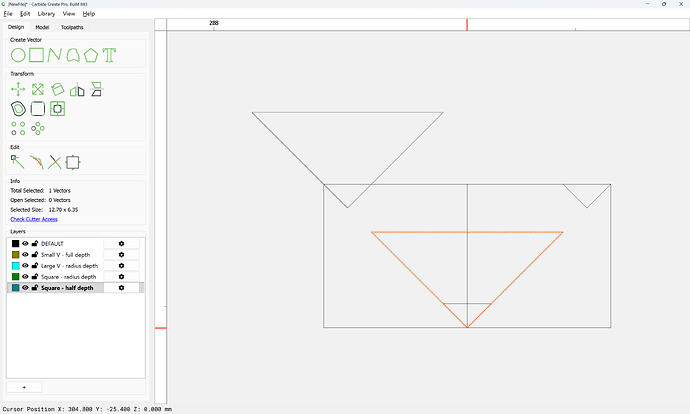
Task: Click the Cursor Position status bar text
Action: tap(87, 409)
